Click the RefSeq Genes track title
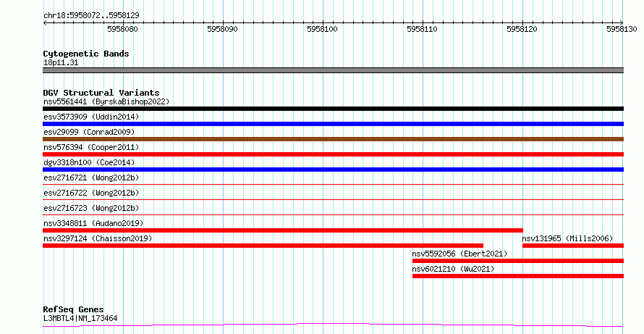 click(x=74, y=309)
